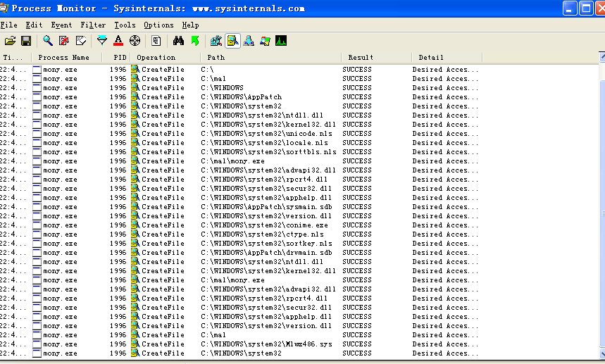This screenshot has width=605, height=364.
Task: Click the CreateFile operation icon in Mlwx486.sys row
Action: (x=135, y=344)
